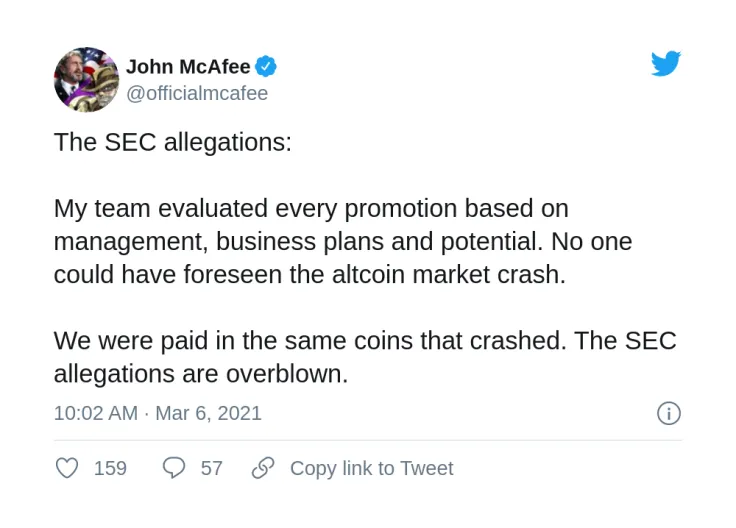Click the 'allegations are overblown.' line

pyautogui.click(x=201, y=373)
